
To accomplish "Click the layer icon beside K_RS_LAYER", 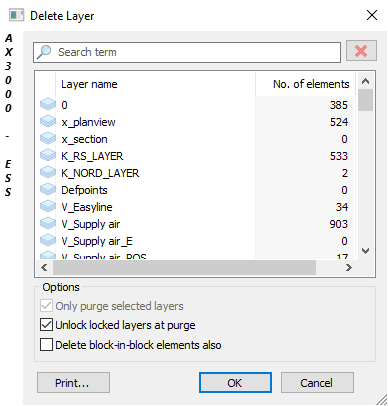I will tap(48, 155).
